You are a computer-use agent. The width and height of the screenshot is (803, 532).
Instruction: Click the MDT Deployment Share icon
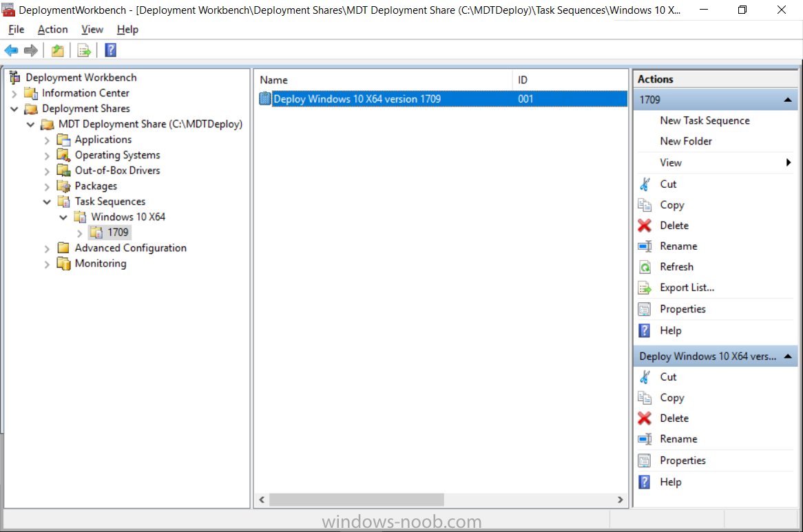tap(48, 124)
